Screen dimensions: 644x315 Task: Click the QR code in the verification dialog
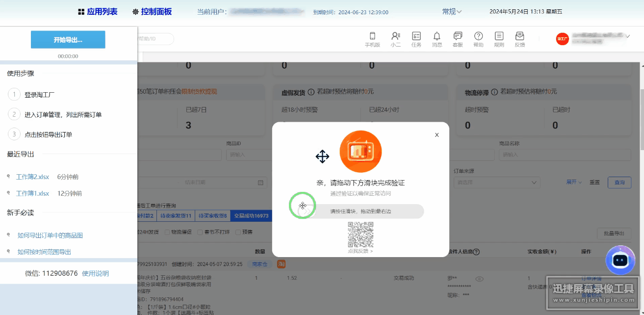361,235
